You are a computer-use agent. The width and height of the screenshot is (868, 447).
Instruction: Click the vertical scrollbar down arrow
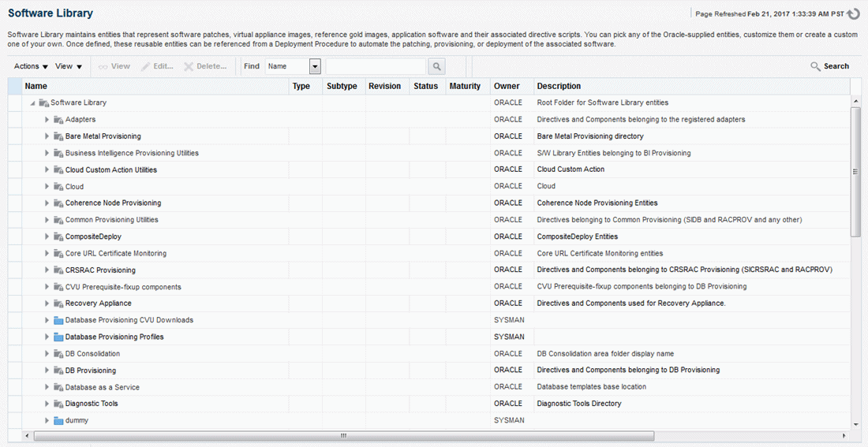855,424
